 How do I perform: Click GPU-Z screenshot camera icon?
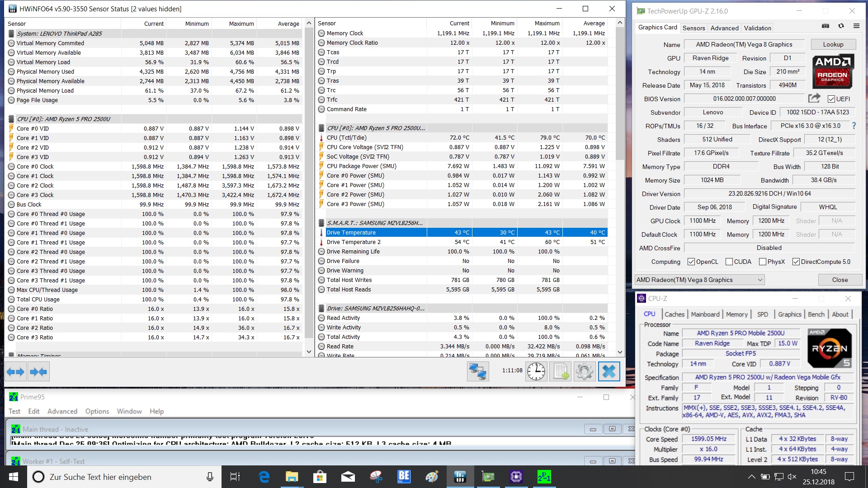tap(825, 26)
